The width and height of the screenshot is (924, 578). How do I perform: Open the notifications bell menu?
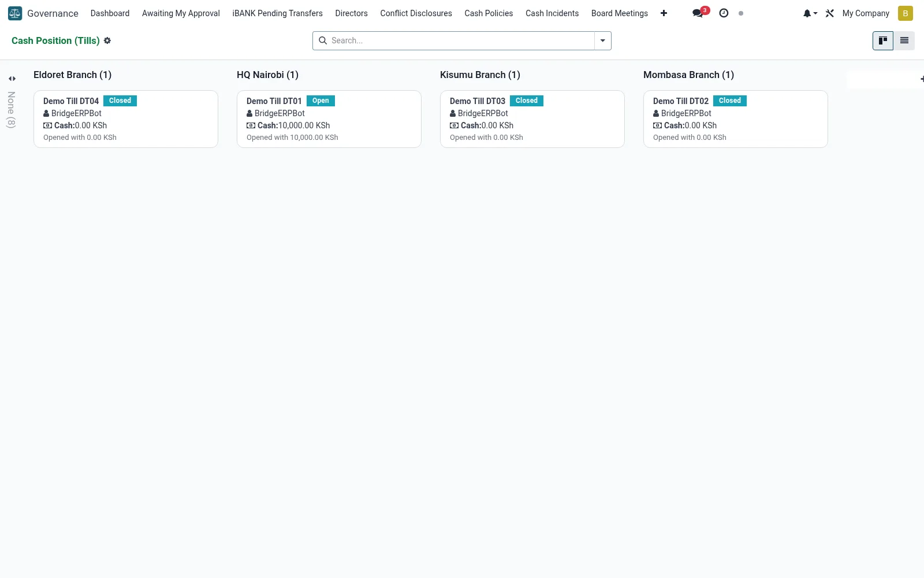pos(810,13)
